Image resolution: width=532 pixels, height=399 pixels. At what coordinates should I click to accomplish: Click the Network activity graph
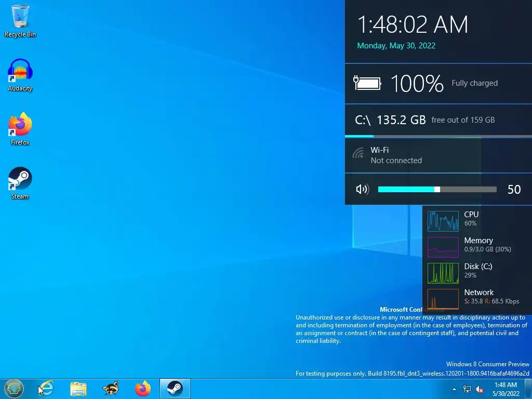[x=443, y=299]
